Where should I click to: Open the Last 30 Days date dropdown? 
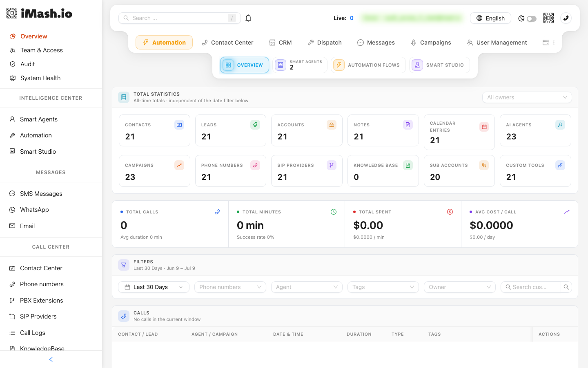coord(154,287)
